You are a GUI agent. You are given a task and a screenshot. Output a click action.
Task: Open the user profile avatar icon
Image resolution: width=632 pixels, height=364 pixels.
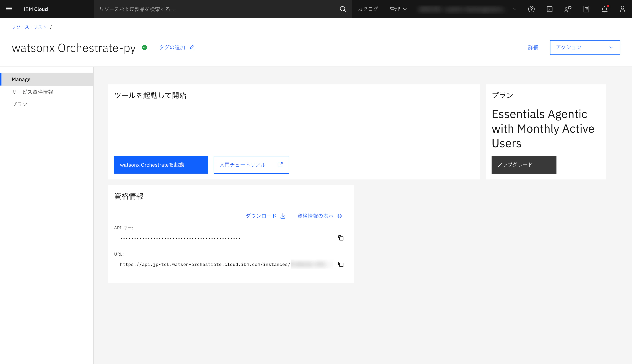pyautogui.click(x=622, y=9)
